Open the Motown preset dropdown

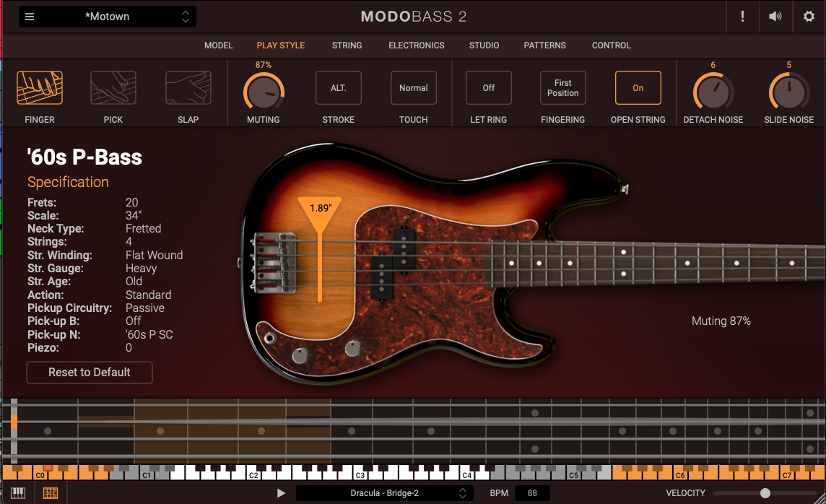(x=107, y=17)
